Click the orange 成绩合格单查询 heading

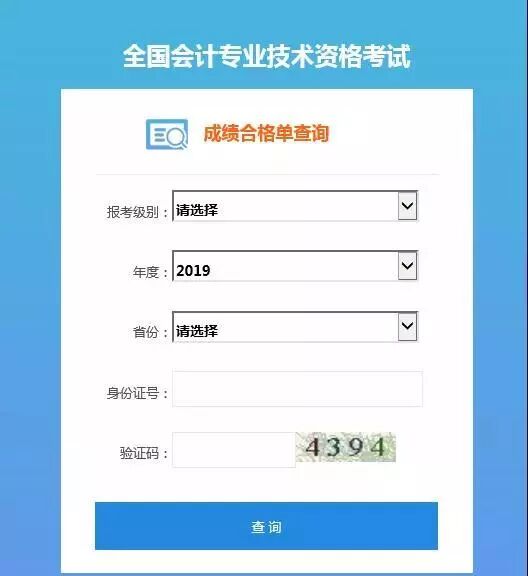(266, 133)
